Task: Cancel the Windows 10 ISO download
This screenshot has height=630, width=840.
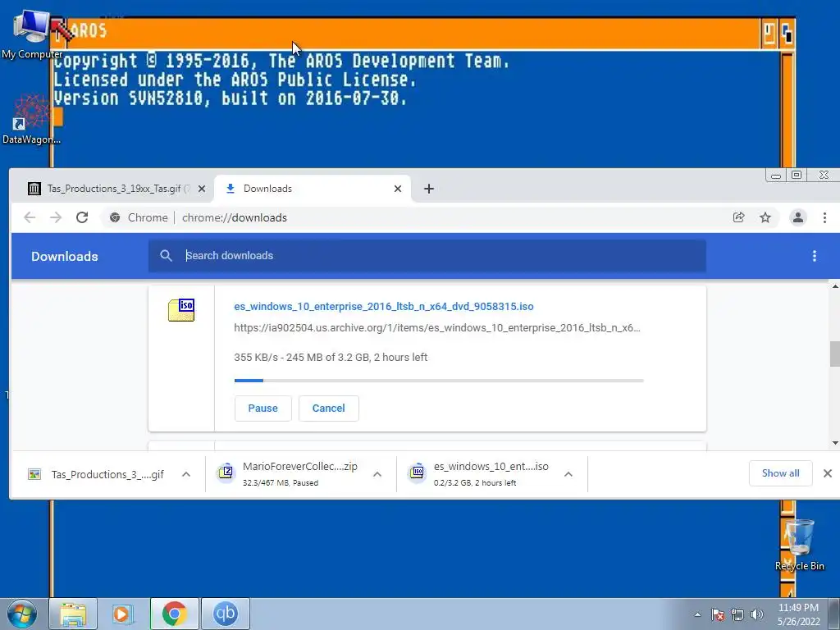Action: pos(328,409)
